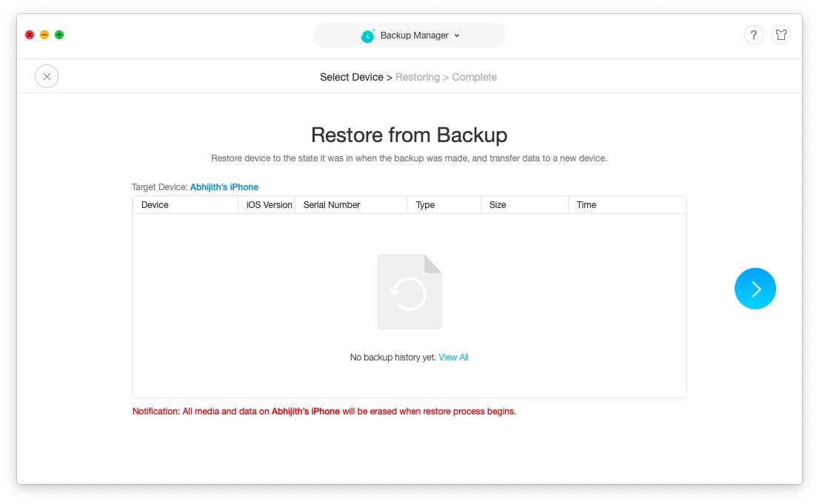Image resolution: width=819 pixels, height=504 pixels.
Task: Click the empty backup file placeholder icon
Action: [x=409, y=292]
